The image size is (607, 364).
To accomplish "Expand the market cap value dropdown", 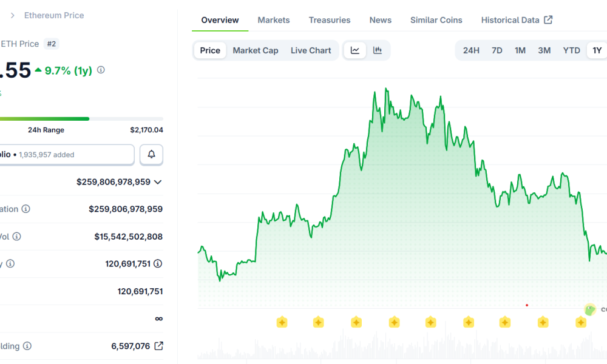I will [157, 181].
